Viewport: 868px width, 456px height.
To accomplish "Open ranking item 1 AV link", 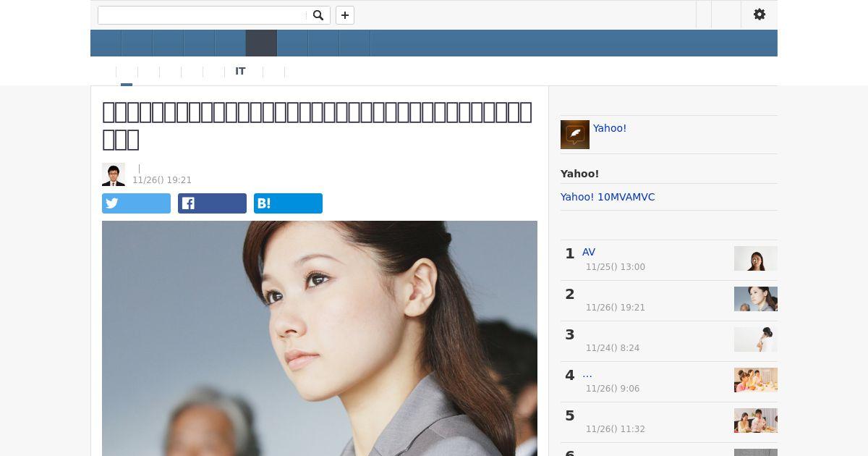I will (589, 252).
